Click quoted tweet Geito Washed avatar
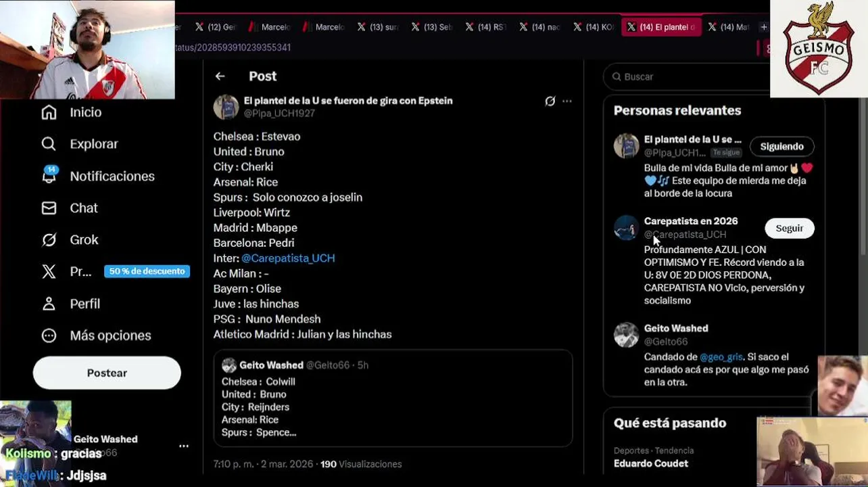Screen dimensions: 868x487 click(229, 365)
